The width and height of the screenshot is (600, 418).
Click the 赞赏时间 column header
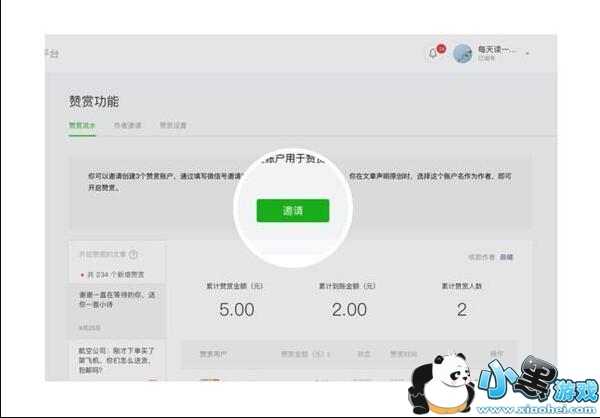pyautogui.click(x=404, y=354)
